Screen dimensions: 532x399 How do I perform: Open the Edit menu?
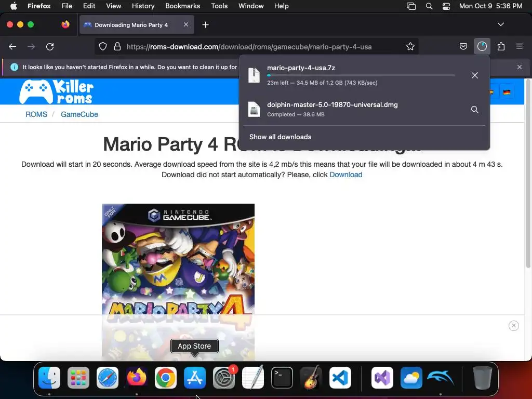(x=89, y=6)
